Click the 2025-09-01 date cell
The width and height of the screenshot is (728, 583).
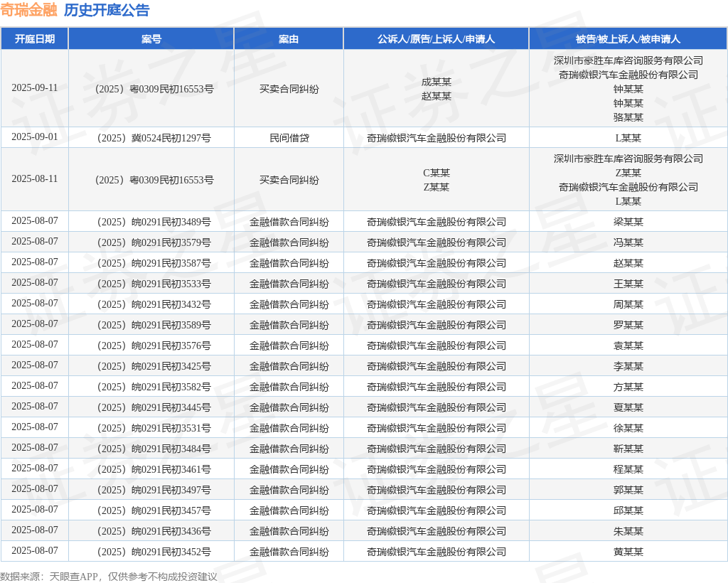(x=34, y=137)
